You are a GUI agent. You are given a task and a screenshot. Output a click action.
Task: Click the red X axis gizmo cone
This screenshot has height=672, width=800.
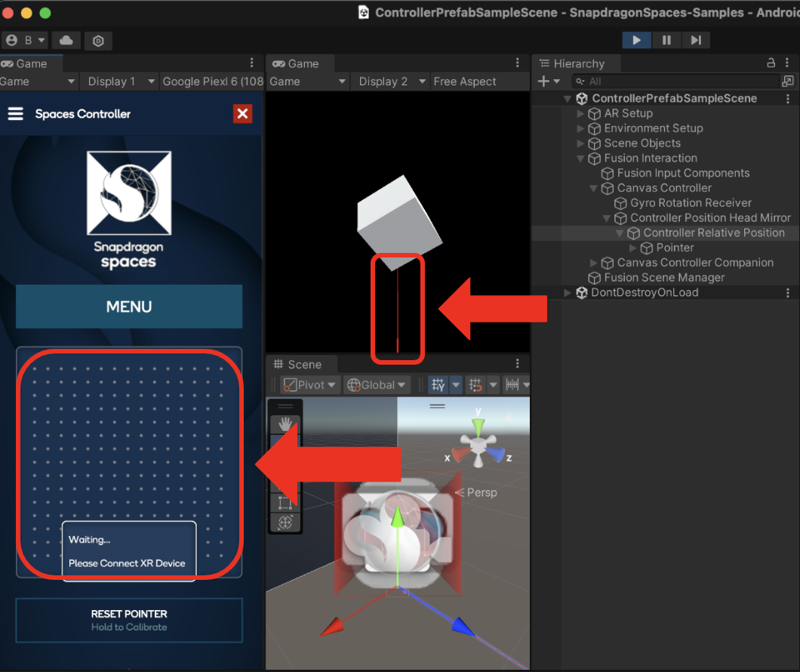(x=460, y=454)
